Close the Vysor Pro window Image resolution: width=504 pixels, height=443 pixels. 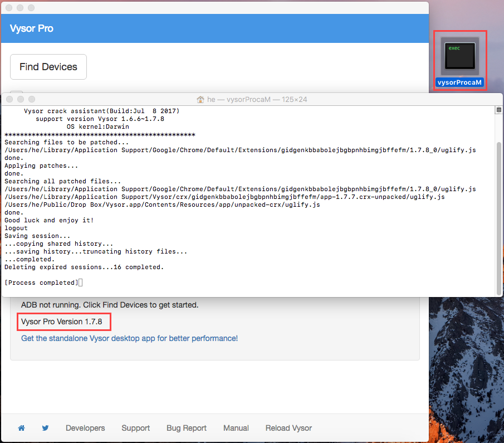tap(9, 8)
